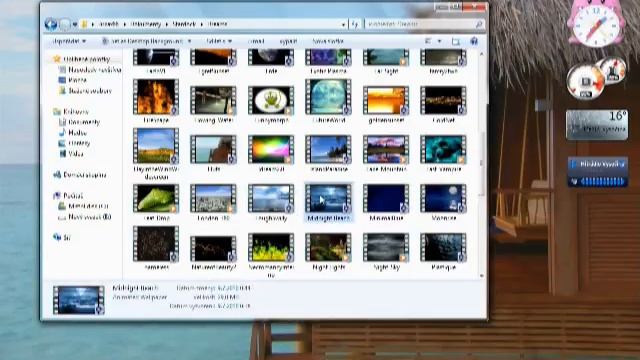
Task: Open Nový svazek (D:) drive
Action: [84, 217]
